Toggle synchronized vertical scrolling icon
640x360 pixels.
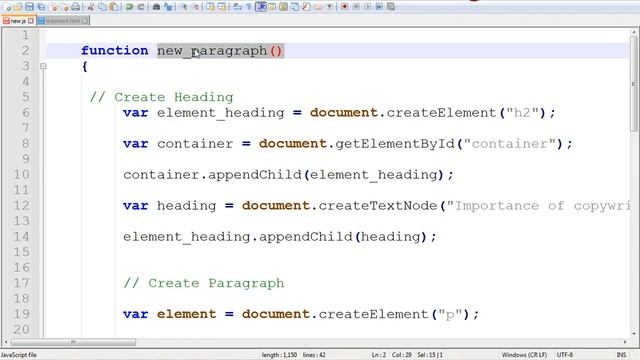[x=210, y=7]
